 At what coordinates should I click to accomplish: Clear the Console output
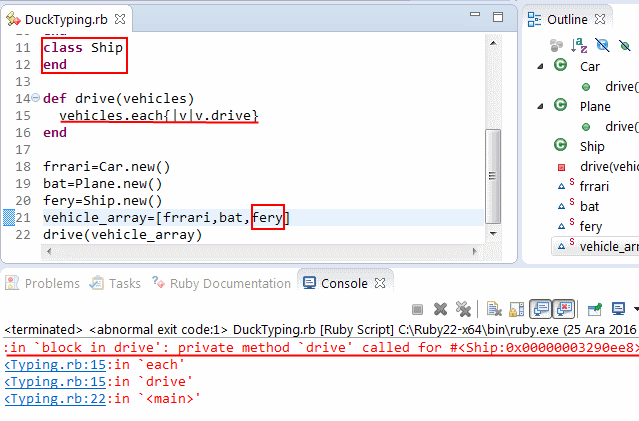[x=494, y=309]
